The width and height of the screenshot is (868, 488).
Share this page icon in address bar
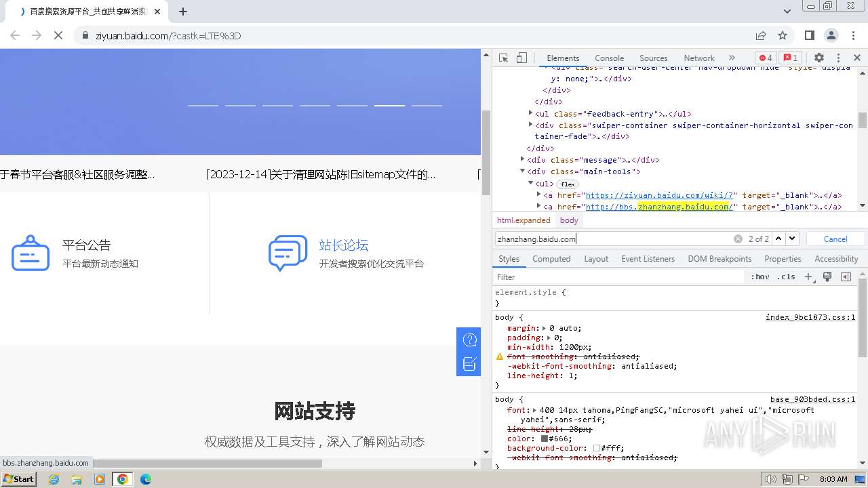point(761,35)
